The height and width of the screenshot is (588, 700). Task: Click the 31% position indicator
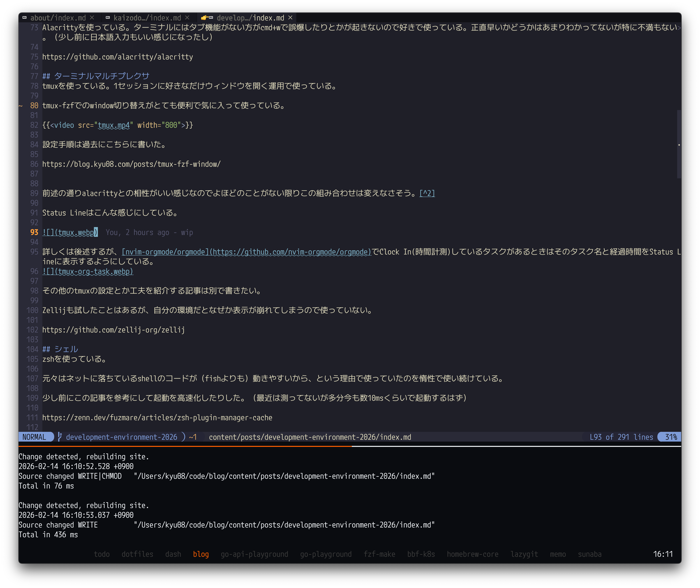point(670,437)
